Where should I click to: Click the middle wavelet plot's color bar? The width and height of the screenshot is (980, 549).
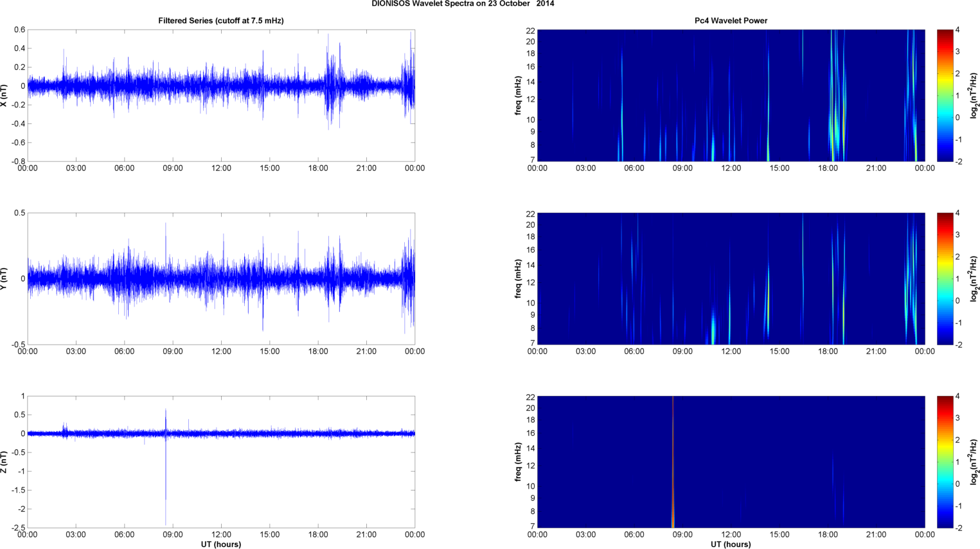point(945,278)
